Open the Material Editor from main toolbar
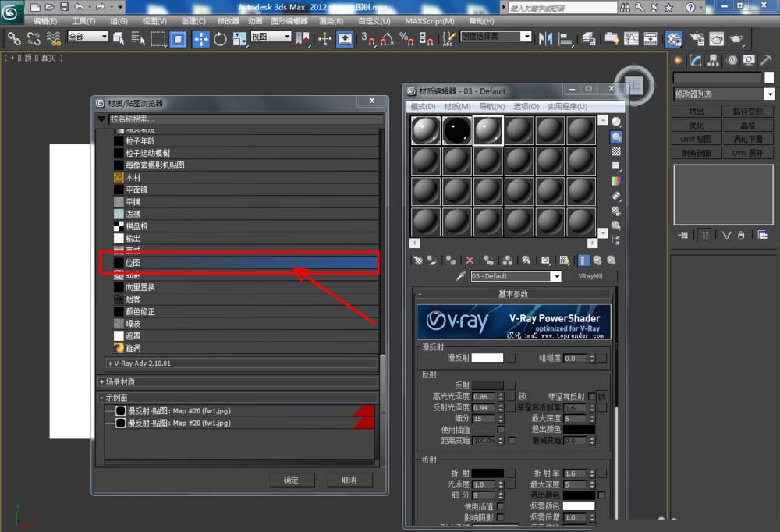This screenshot has width=780, height=532. (674, 38)
